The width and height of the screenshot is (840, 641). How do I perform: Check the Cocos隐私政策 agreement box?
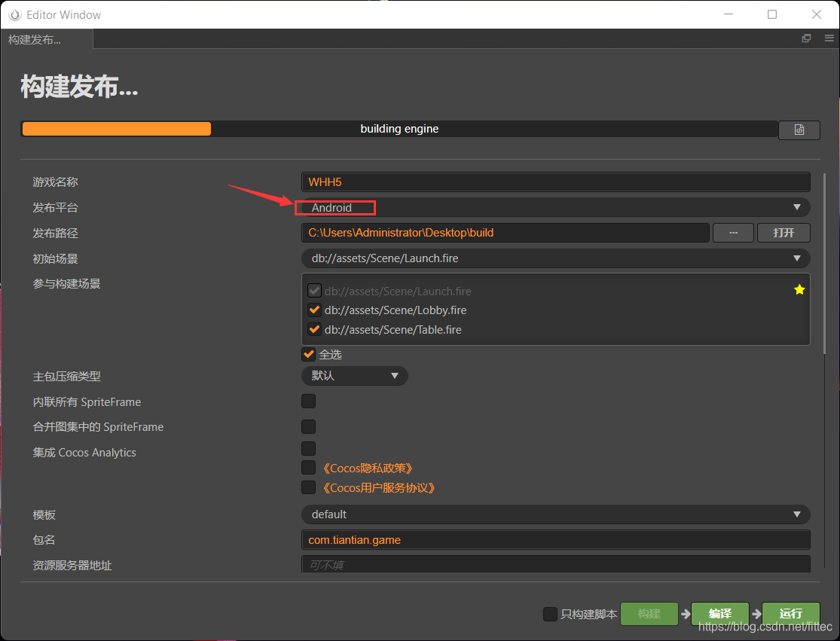309,468
